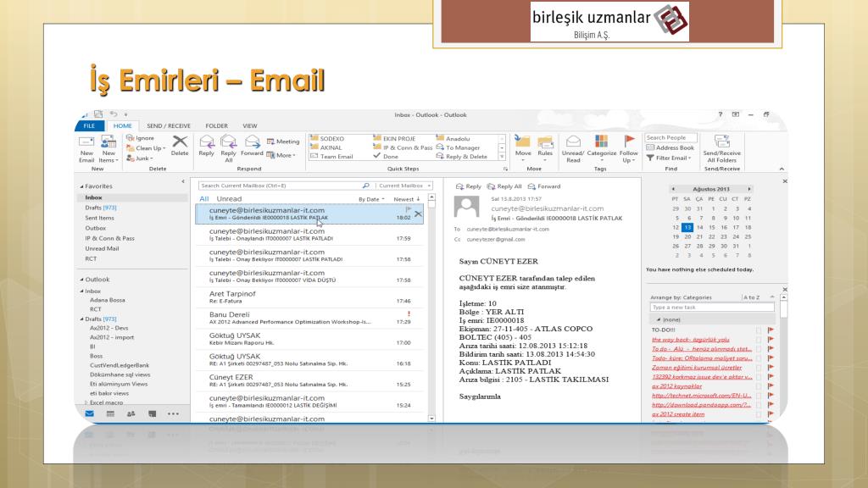The height and width of the screenshot is (488, 868).
Task: Delete the selected message using its X icon
Action: (418, 213)
